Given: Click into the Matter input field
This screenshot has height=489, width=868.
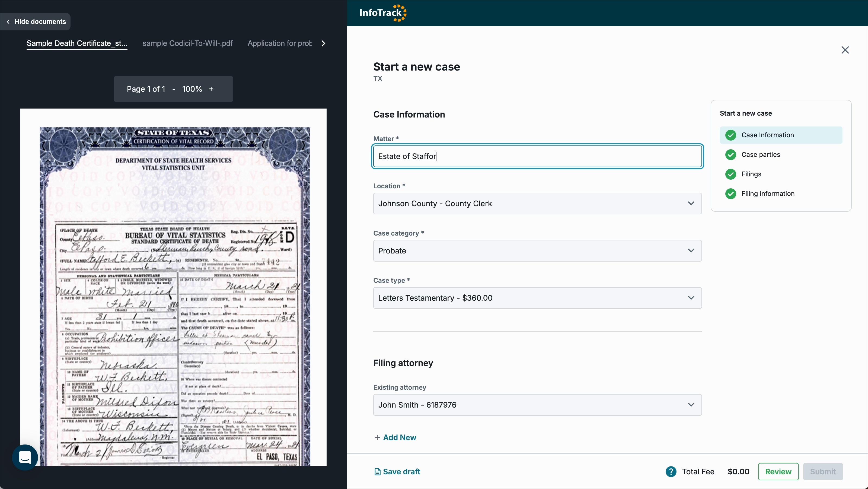Looking at the screenshot, I should (537, 156).
